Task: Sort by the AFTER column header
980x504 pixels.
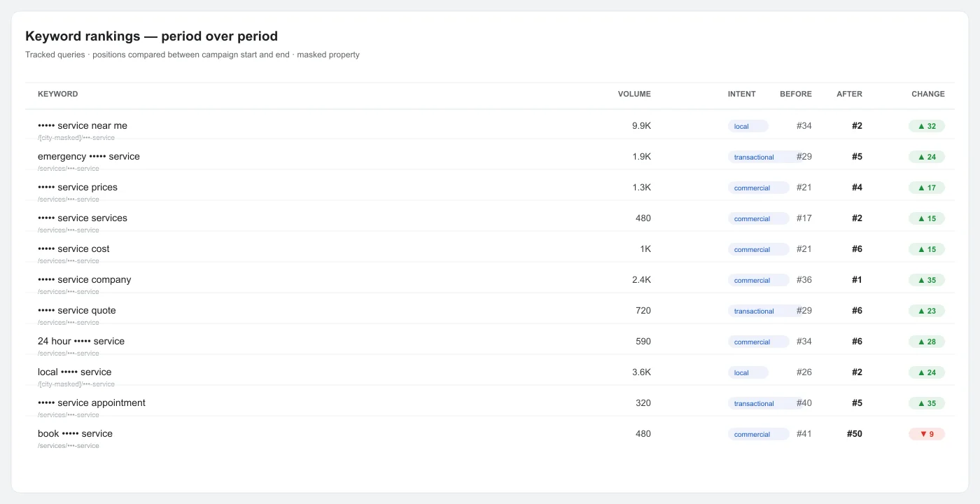Action: tap(849, 94)
